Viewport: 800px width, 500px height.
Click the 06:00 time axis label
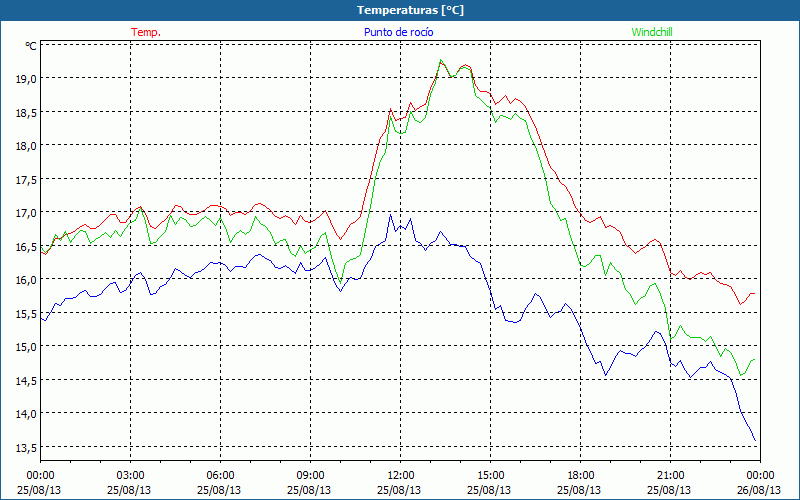click(220, 475)
